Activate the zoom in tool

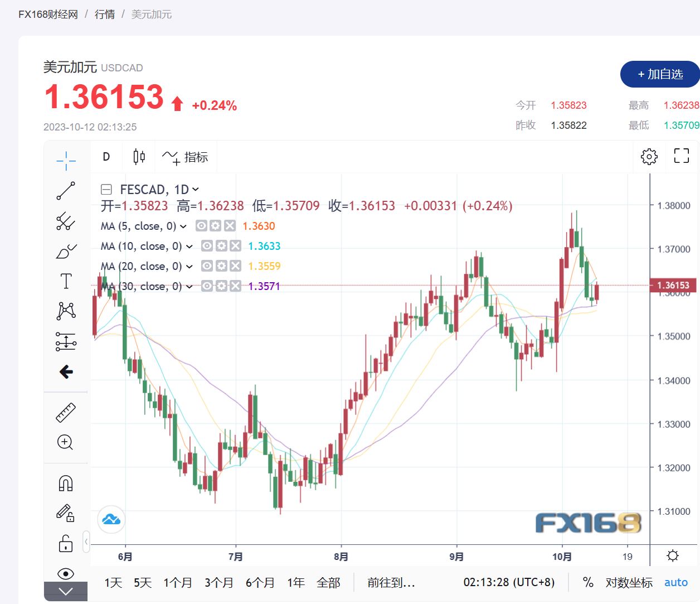click(66, 442)
